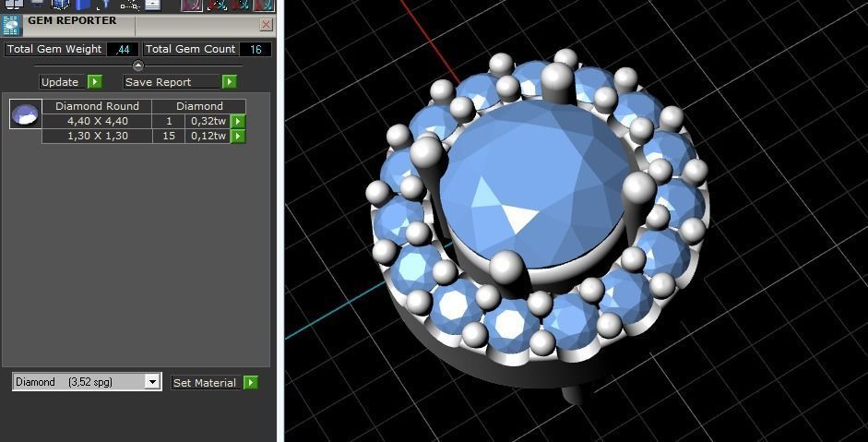The image size is (868, 442).
Task: Collapse the panel using the round arrow
Action: click(x=138, y=66)
